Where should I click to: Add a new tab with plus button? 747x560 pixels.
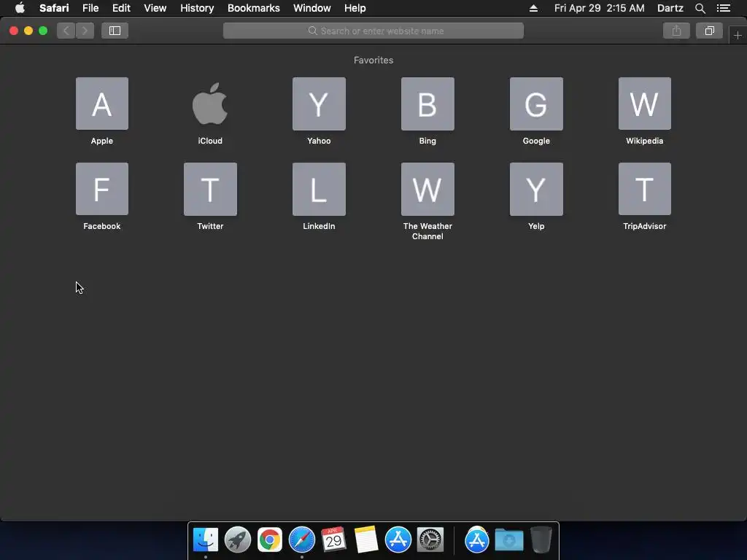[738, 35]
